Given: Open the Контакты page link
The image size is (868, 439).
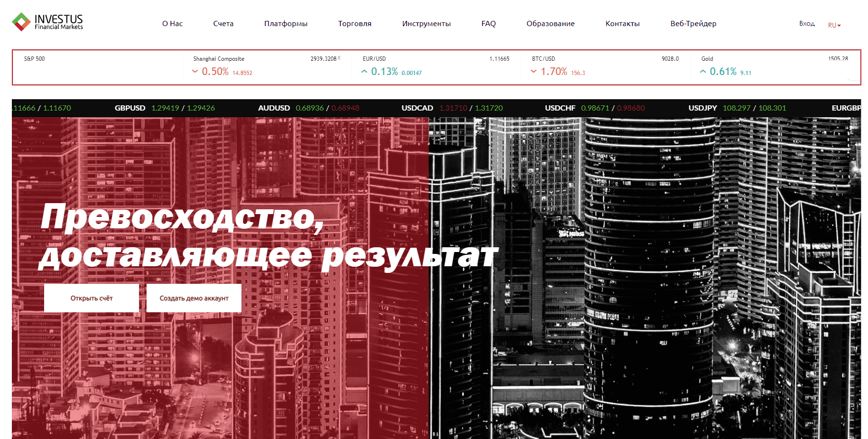Looking at the screenshot, I should coord(622,23).
